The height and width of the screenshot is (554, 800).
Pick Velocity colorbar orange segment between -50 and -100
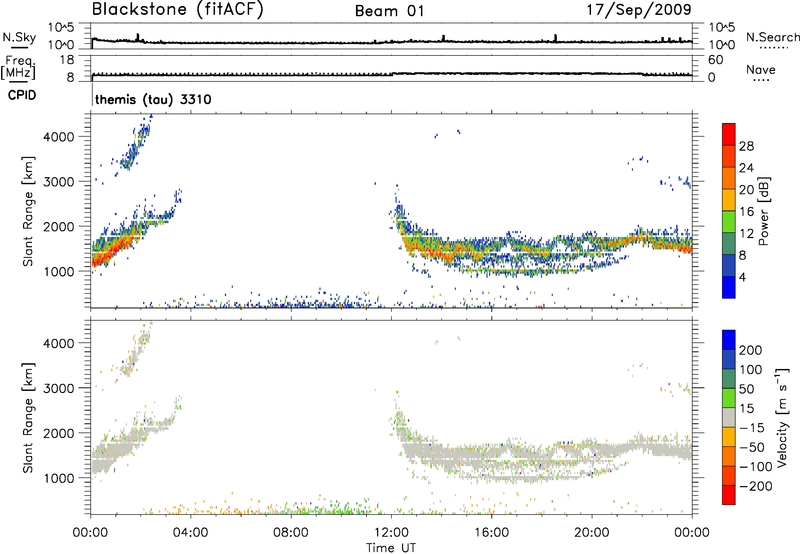click(x=729, y=456)
